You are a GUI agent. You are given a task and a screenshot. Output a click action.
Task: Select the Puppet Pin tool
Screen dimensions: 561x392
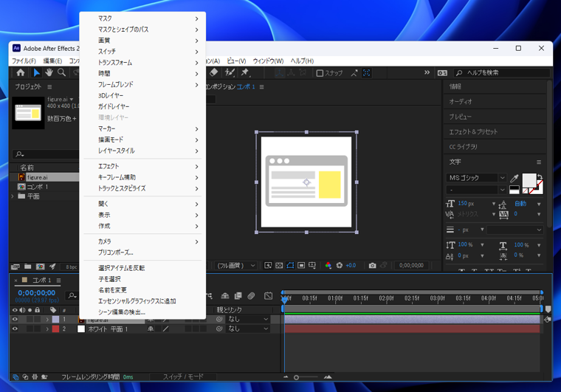[x=245, y=72]
